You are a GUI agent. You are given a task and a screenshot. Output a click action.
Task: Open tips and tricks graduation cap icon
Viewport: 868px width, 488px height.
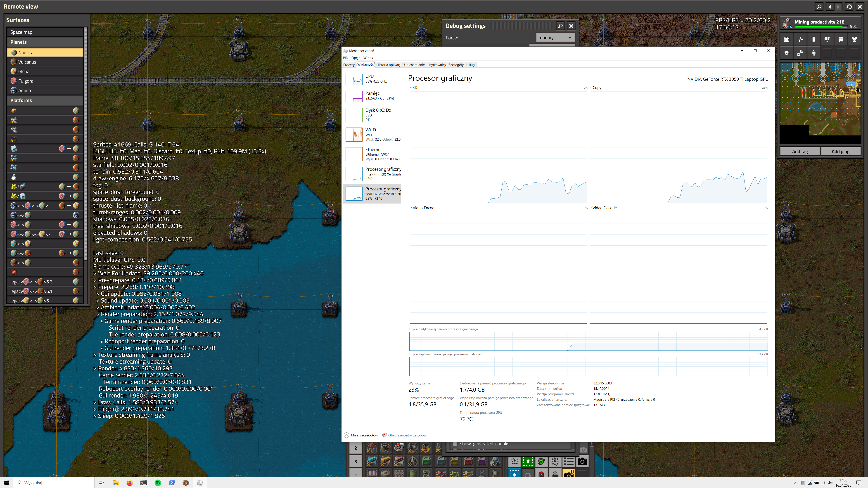click(x=786, y=53)
